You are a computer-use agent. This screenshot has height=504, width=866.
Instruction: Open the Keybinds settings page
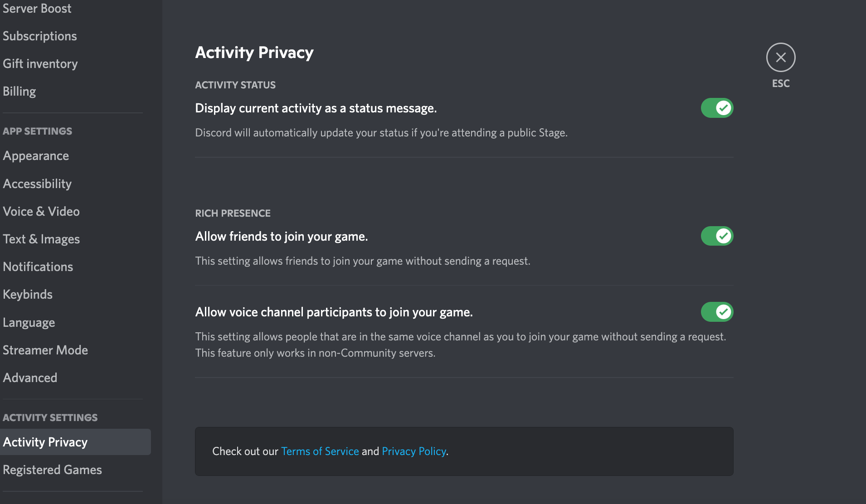point(28,295)
